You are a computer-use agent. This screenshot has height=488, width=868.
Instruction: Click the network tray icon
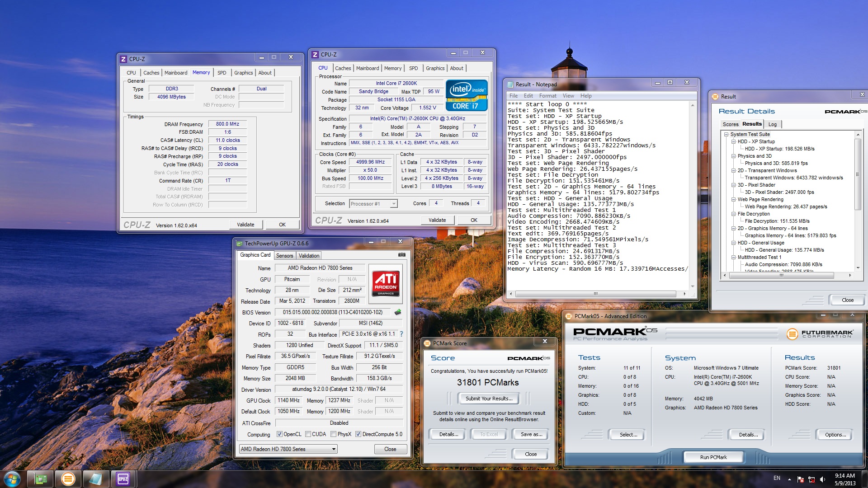click(811, 479)
